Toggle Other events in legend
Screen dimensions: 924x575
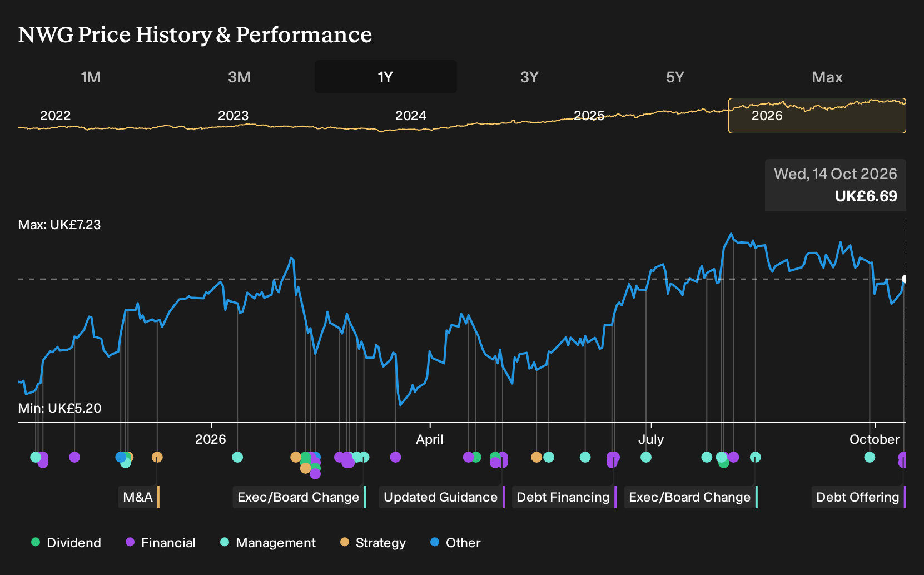(x=455, y=543)
